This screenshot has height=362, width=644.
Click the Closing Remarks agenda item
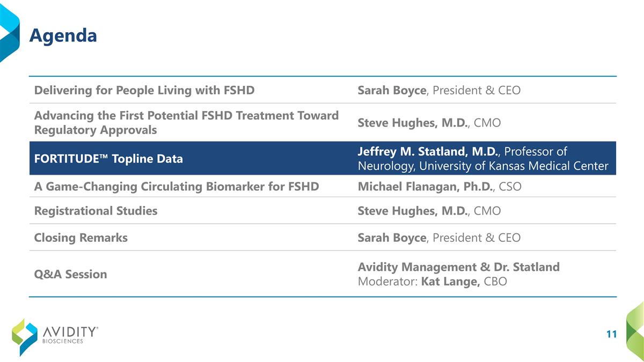(x=80, y=238)
